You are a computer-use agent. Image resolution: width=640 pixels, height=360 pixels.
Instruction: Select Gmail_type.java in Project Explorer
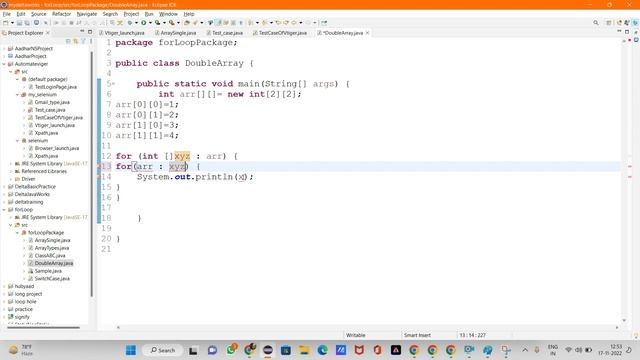(52, 102)
